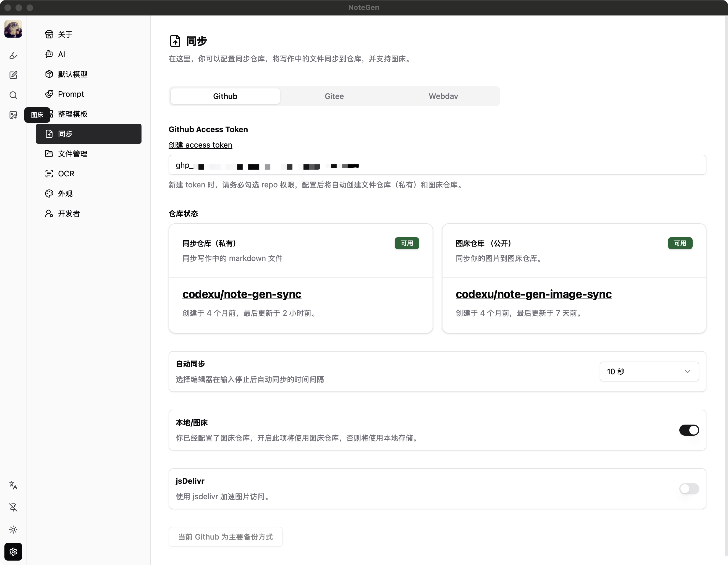
Task: Click the 同步 page header icon
Action: click(175, 41)
